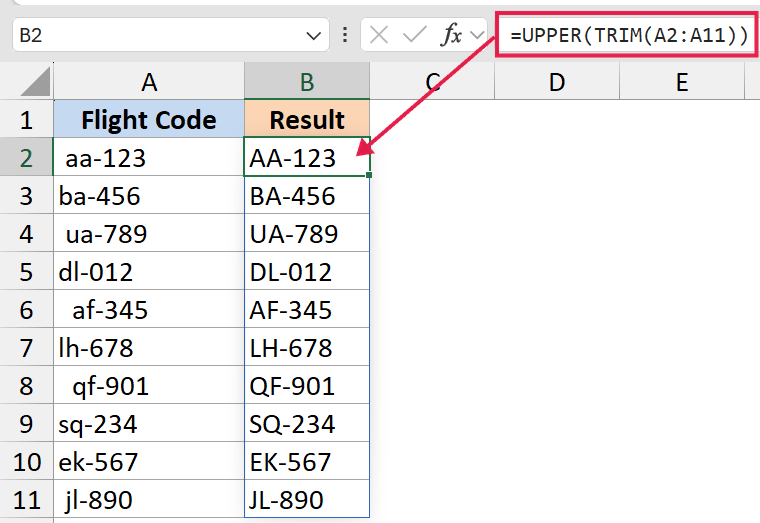
Task: Confirm the entry with the checkmark icon
Action: pyautogui.click(x=414, y=35)
